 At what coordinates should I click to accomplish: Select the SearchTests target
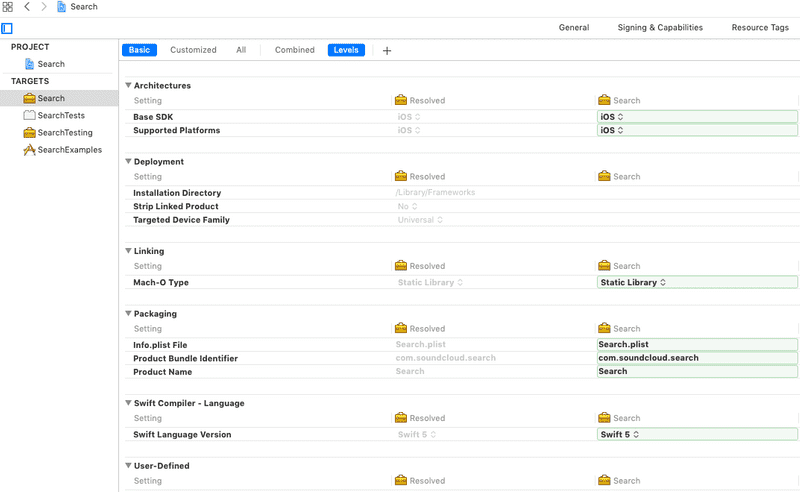59,115
